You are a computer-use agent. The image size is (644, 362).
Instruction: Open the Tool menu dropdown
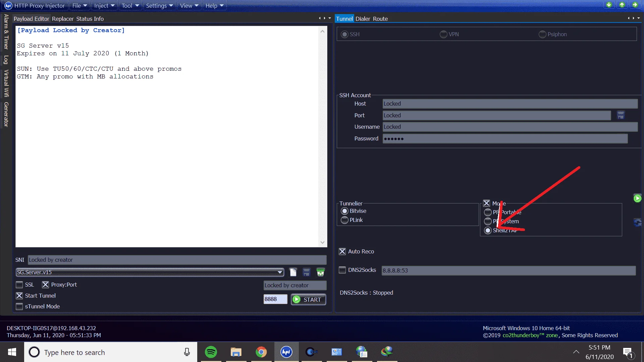130,6
